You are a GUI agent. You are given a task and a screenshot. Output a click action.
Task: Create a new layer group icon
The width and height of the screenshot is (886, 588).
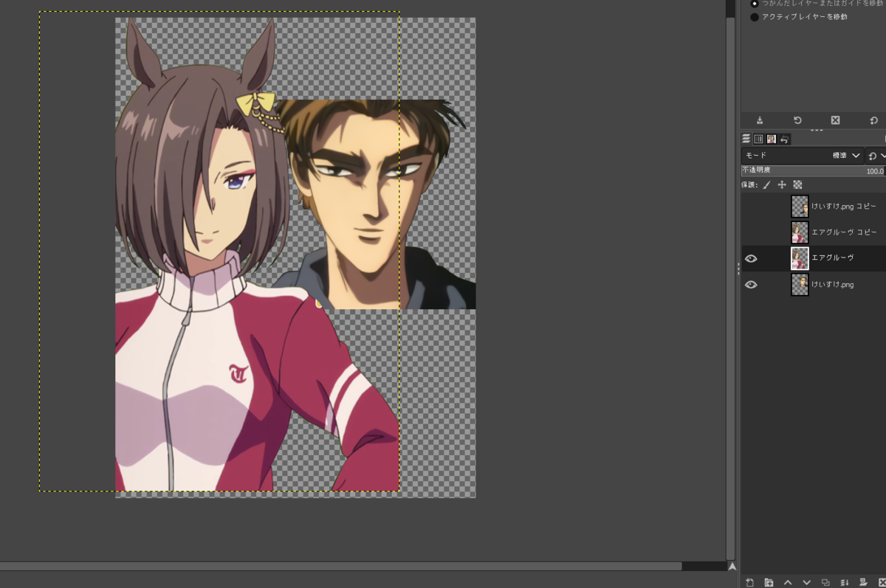point(769,582)
